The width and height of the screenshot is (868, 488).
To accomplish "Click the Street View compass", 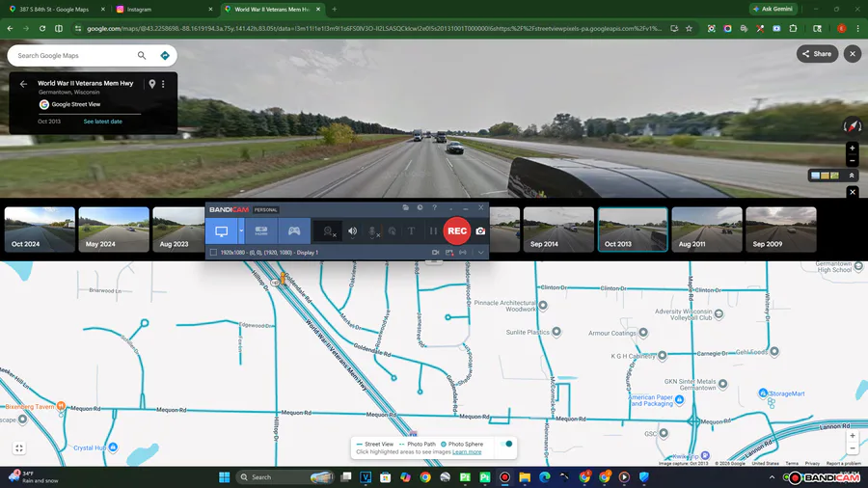I will [853, 126].
